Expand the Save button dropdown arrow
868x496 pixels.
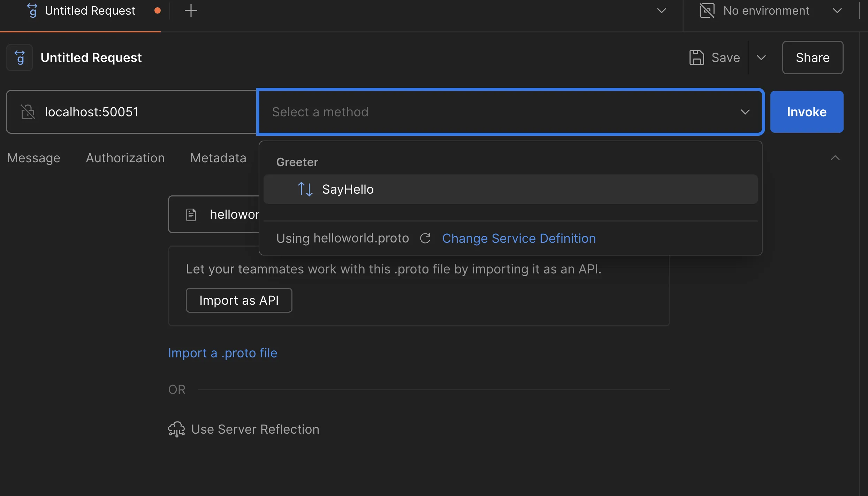[761, 57]
